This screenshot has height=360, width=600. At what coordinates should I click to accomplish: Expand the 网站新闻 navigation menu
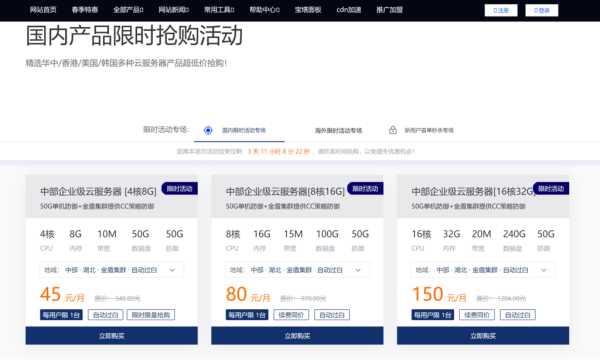pos(173,10)
